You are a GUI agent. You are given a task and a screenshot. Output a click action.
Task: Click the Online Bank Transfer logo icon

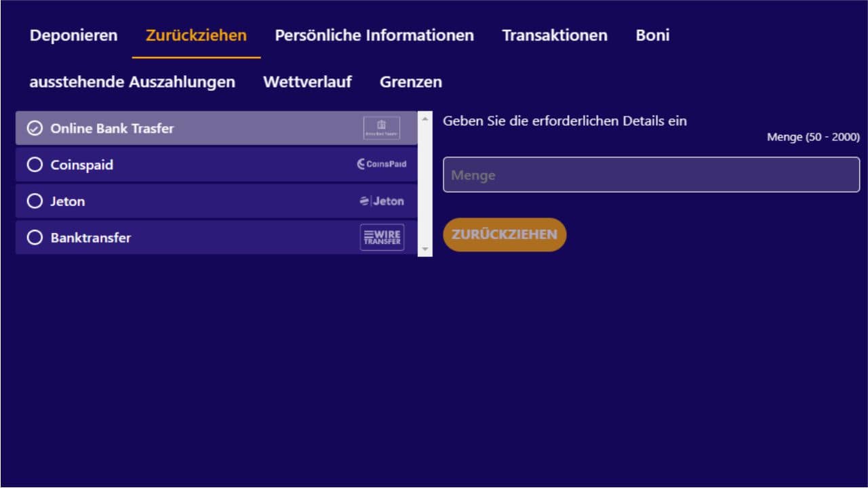(x=381, y=128)
